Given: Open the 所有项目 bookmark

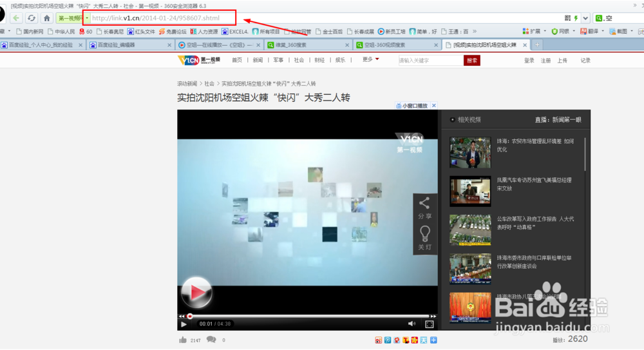Looking at the screenshot, I should click(266, 31).
